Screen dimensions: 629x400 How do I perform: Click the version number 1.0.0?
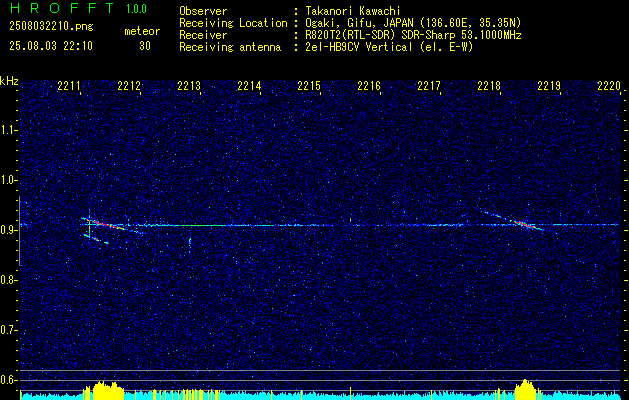click(136, 9)
